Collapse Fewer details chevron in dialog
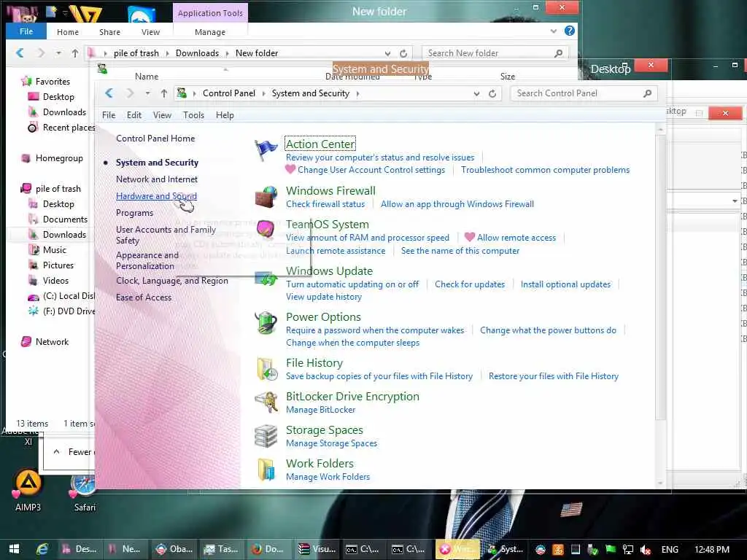The width and height of the screenshot is (747, 560). tap(57, 451)
